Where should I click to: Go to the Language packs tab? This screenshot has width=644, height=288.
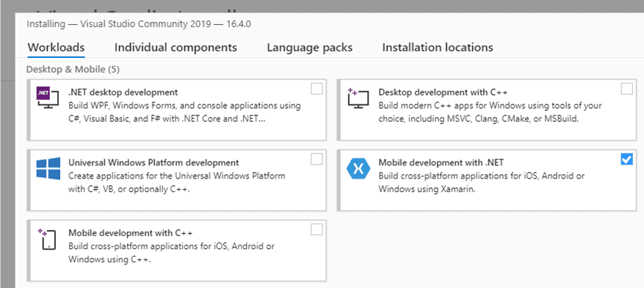[310, 48]
